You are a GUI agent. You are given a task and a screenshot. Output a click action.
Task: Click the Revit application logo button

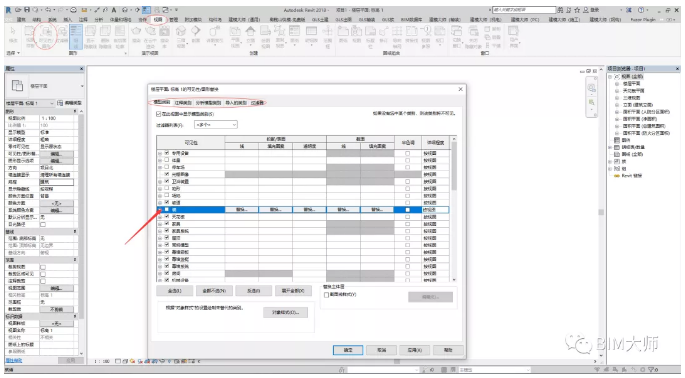point(9,9)
